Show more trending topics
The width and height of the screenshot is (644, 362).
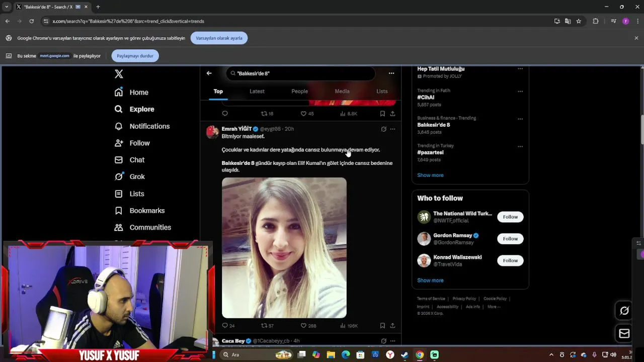tap(430, 175)
